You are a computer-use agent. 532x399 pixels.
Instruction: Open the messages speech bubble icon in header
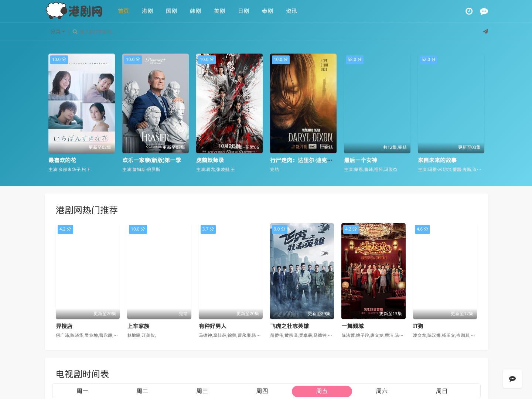click(x=484, y=11)
